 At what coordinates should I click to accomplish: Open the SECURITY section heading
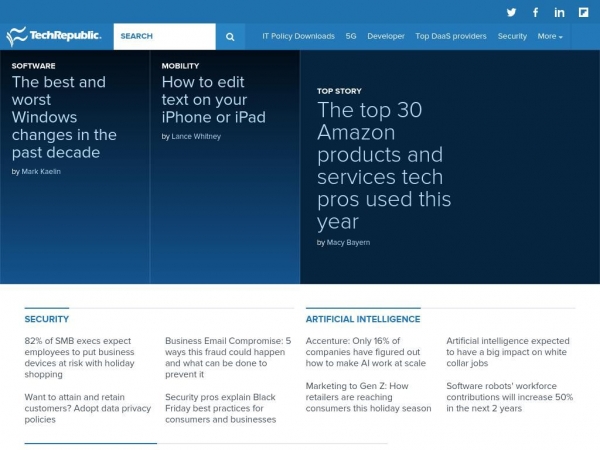pyautogui.click(x=47, y=319)
